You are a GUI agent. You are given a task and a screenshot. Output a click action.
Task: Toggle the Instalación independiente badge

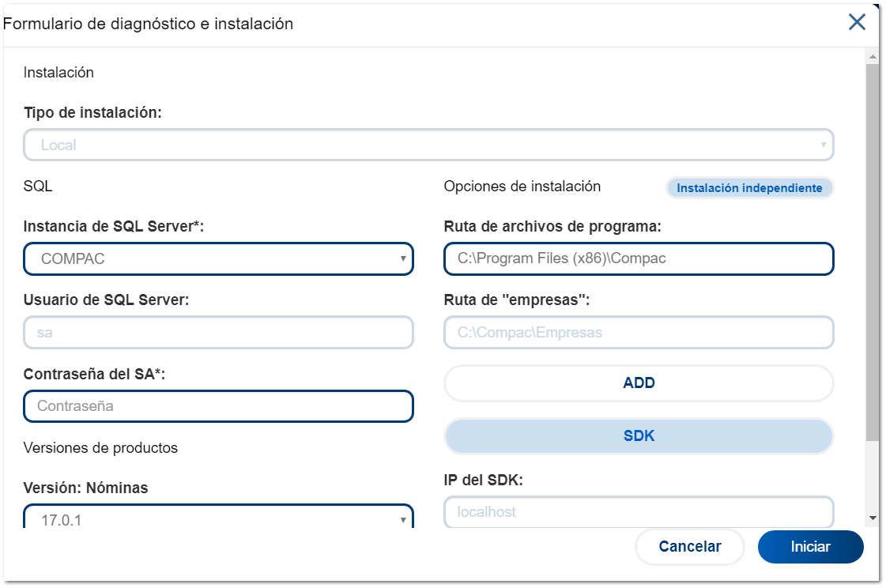(749, 188)
